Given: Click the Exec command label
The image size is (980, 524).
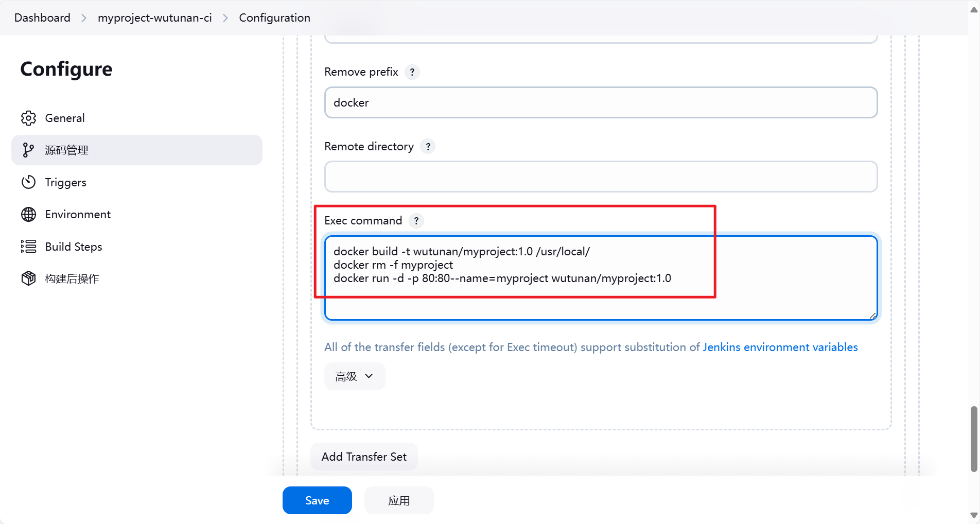Looking at the screenshot, I should pos(363,221).
